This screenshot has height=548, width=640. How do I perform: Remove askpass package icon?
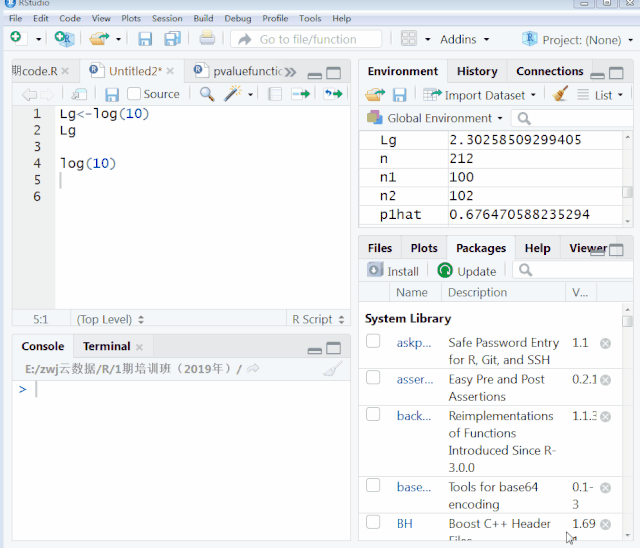coord(605,344)
